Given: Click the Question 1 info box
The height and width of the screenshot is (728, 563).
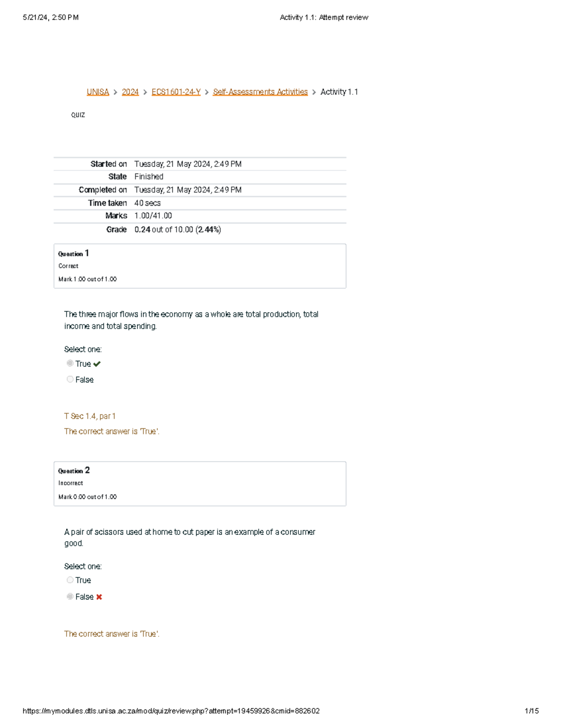Looking at the screenshot, I should [x=200, y=266].
